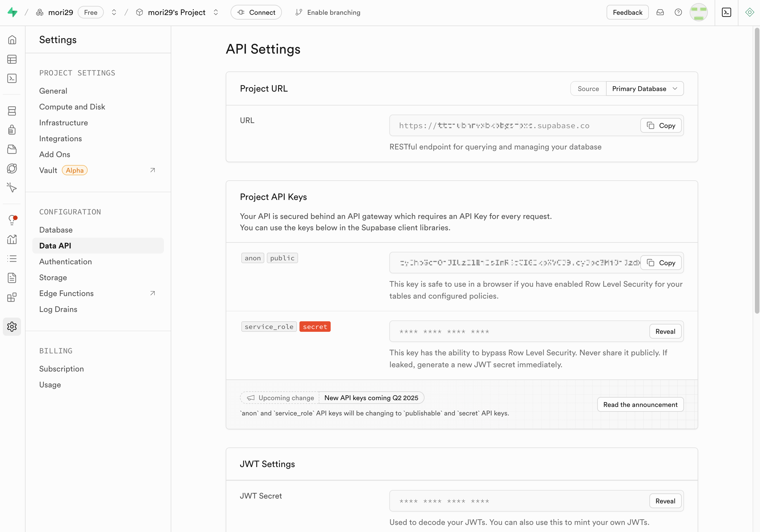The width and height of the screenshot is (760, 532).
Task: Open the inline SQL terminal icon in header
Action: pos(726,12)
